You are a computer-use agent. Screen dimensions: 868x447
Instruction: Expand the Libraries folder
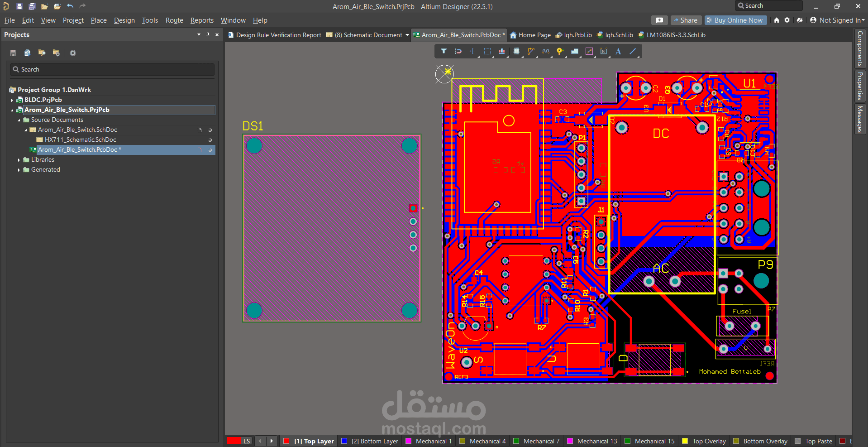pos(19,160)
